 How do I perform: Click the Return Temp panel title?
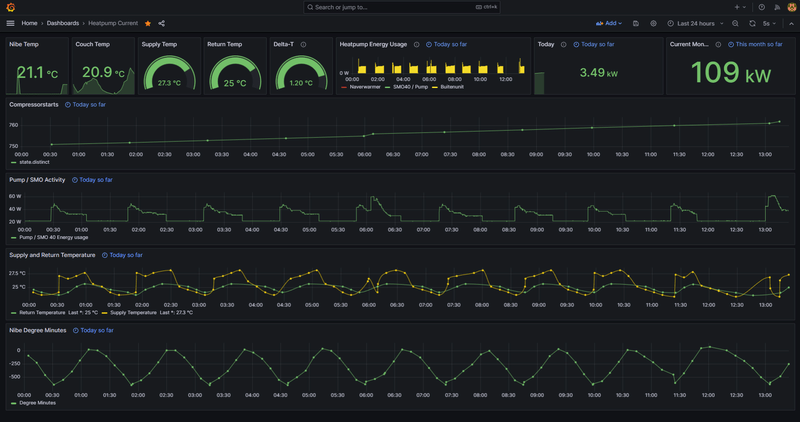point(224,44)
